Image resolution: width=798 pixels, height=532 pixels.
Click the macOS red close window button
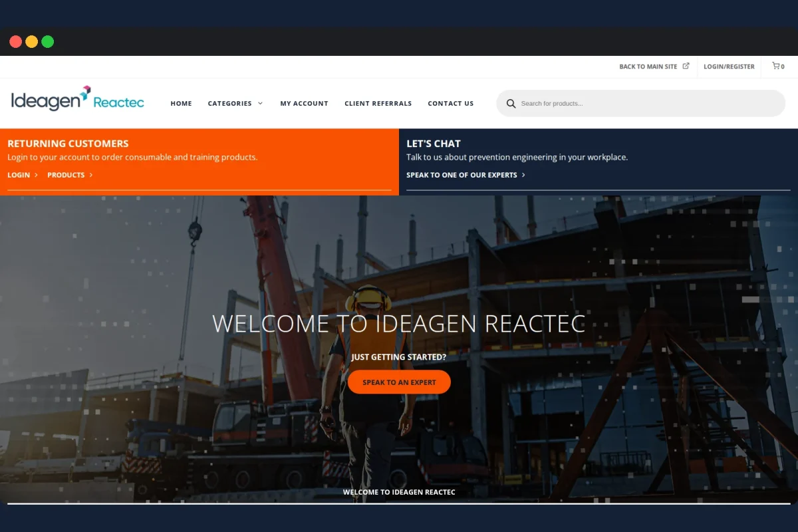click(15, 41)
